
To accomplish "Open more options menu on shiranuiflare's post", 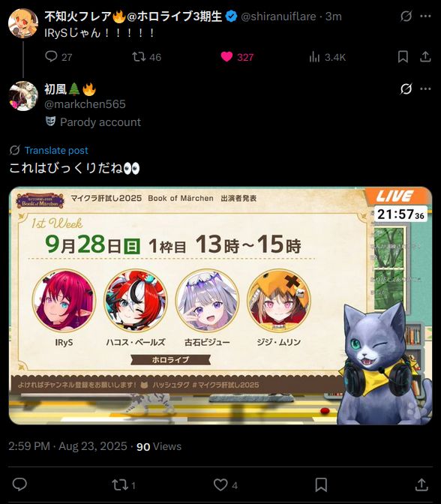I will (425, 16).
